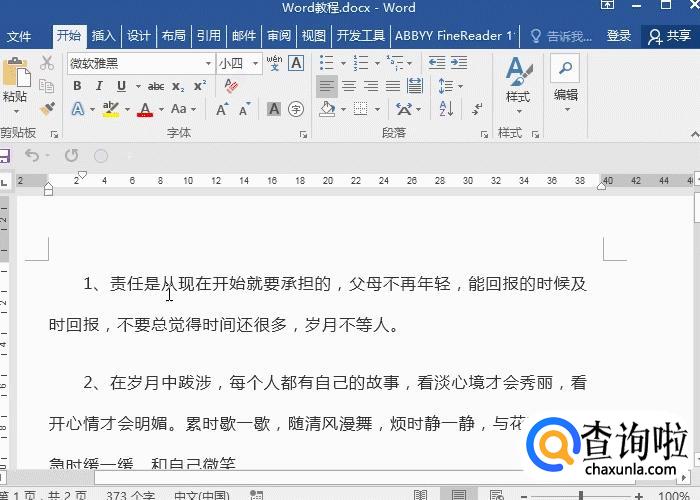The height and width of the screenshot is (500, 700).
Task: Click the 共享 share button
Action: [x=670, y=36]
